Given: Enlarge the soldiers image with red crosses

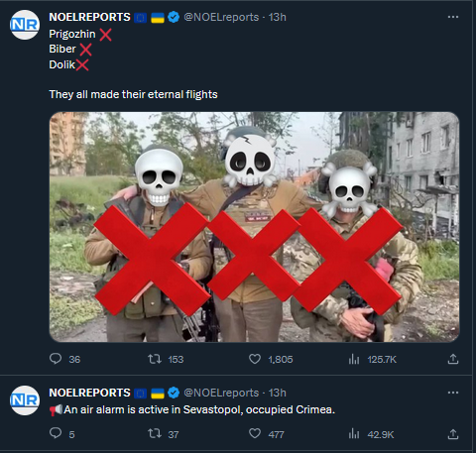Looking at the screenshot, I should (254, 227).
